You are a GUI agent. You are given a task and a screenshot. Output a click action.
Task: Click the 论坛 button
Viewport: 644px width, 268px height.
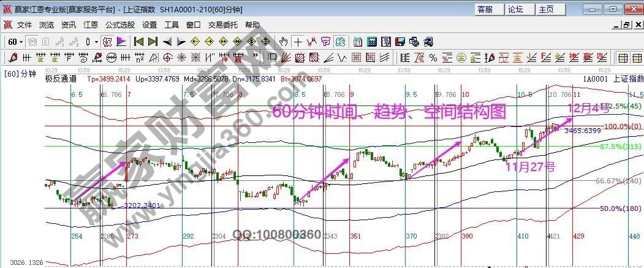515,9
